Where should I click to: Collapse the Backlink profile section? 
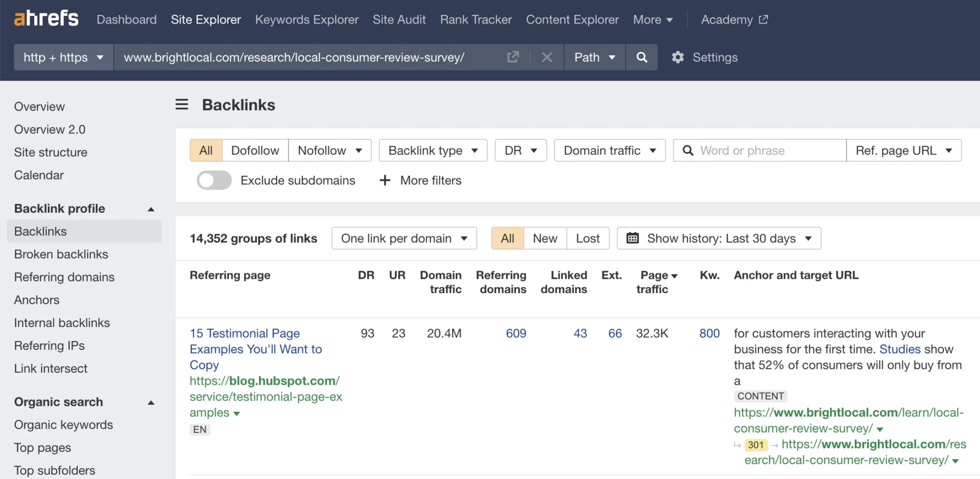[x=151, y=209]
